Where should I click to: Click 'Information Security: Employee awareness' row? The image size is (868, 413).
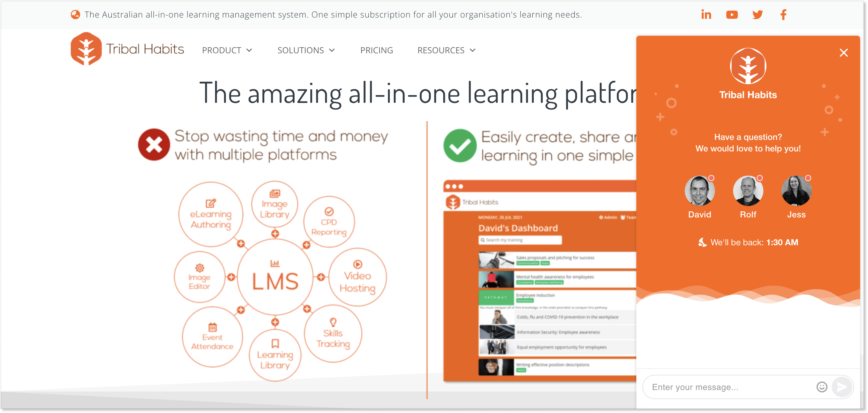tap(557, 332)
